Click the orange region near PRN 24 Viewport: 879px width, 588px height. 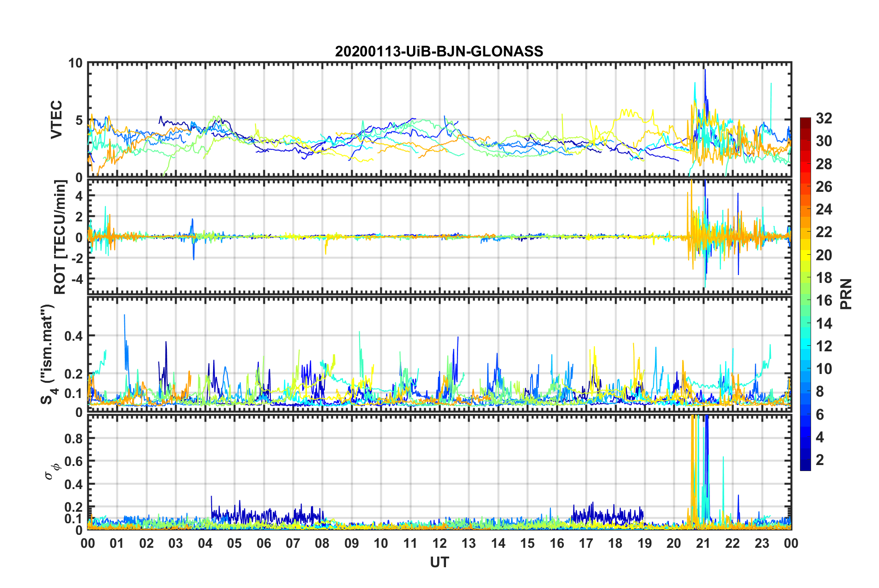(x=805, y=209)
